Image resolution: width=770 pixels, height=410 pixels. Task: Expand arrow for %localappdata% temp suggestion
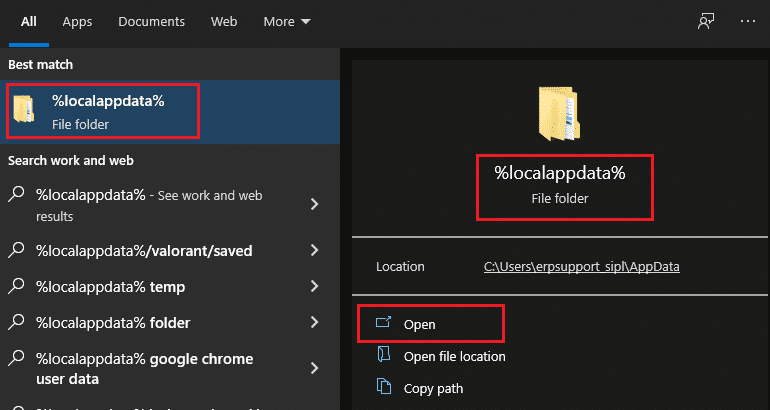315,286
